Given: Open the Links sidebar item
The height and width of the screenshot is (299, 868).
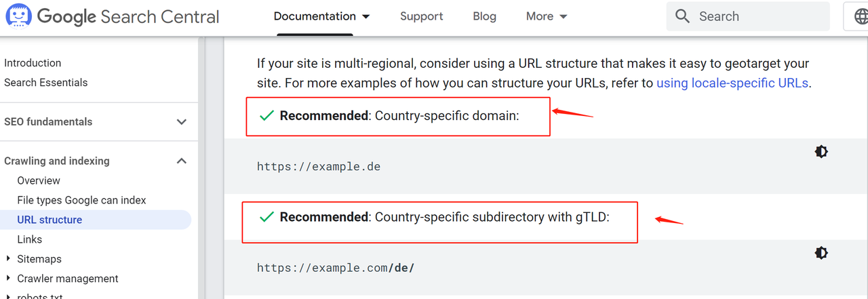Looking at the screenshot, I should (x=30, y=239).
